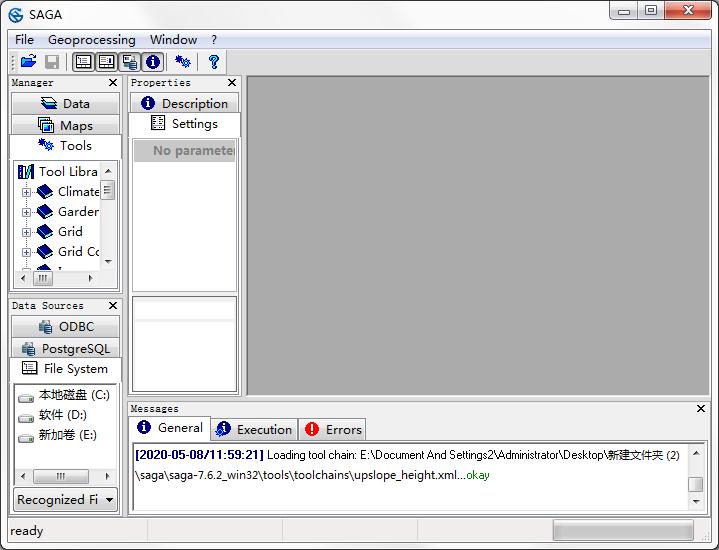
Task: Select the Tools tab in Manager
Action: [x=65, y=146]
